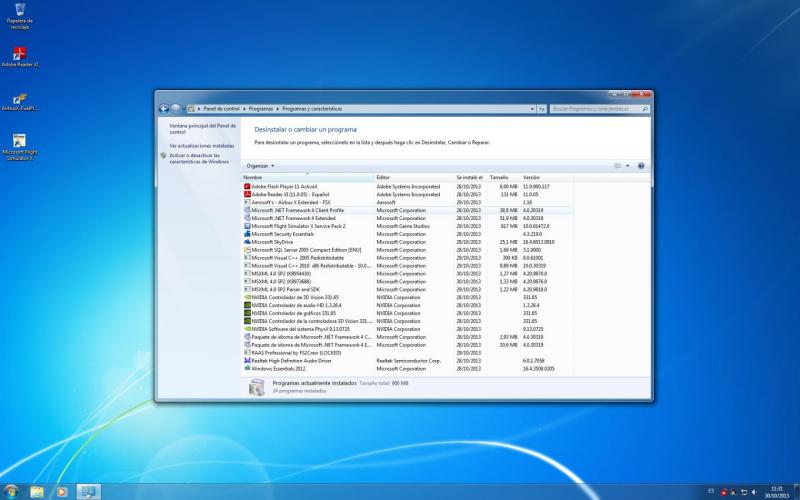Click the refresh button beside address bar
Viewport: 800px width, 500px height.
[x=541, y=109]
